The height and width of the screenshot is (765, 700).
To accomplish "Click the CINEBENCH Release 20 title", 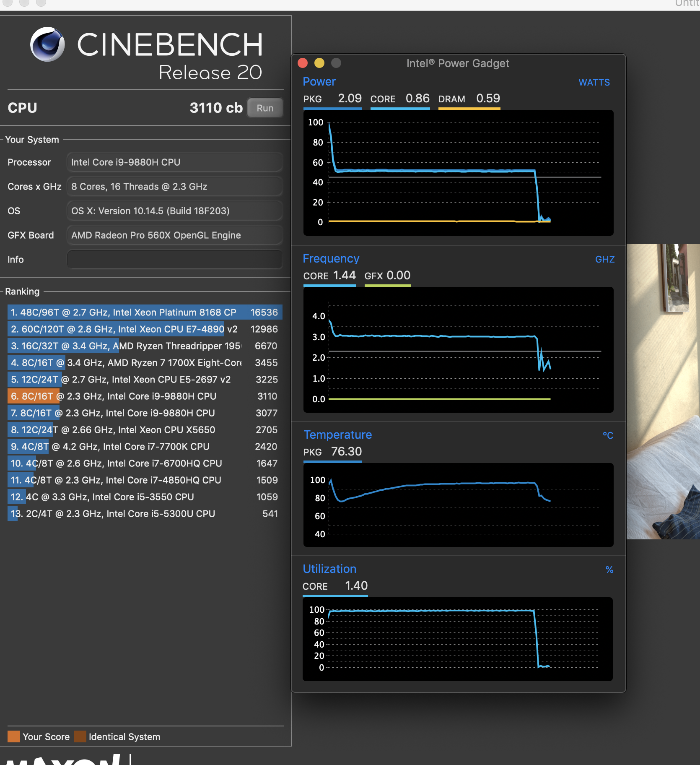I will pyautogui.click(x=170, y=56).
